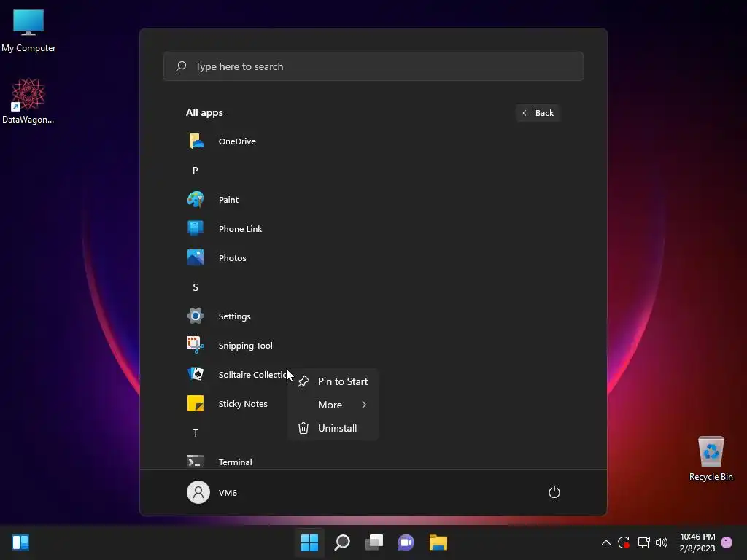Screen dimensions: 747x560
Task: Click the Terminal label text
Action: coord(236,462)
